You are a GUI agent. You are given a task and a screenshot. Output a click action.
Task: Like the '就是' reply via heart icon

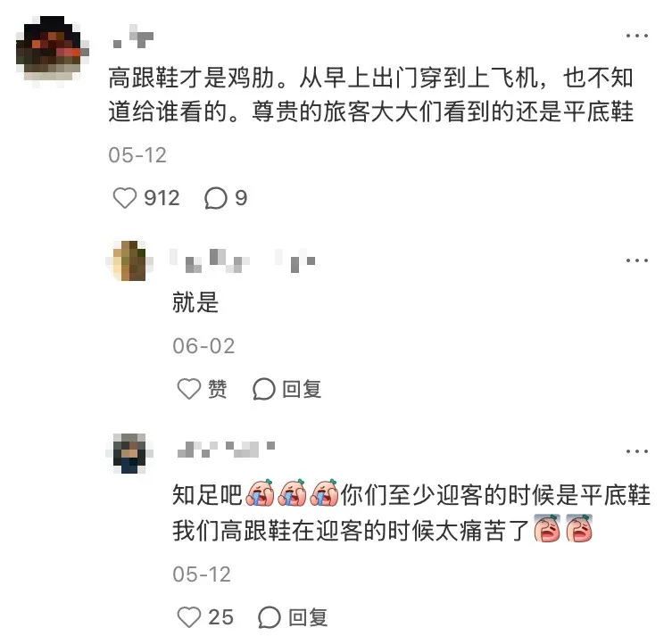pos(189,389)
